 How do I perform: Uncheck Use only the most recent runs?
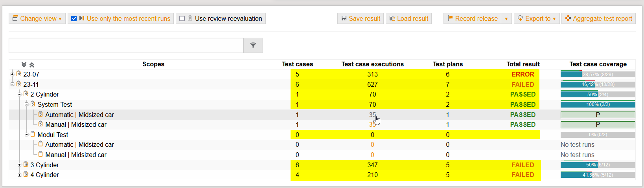pyautogui.click(x=74, y=18)
